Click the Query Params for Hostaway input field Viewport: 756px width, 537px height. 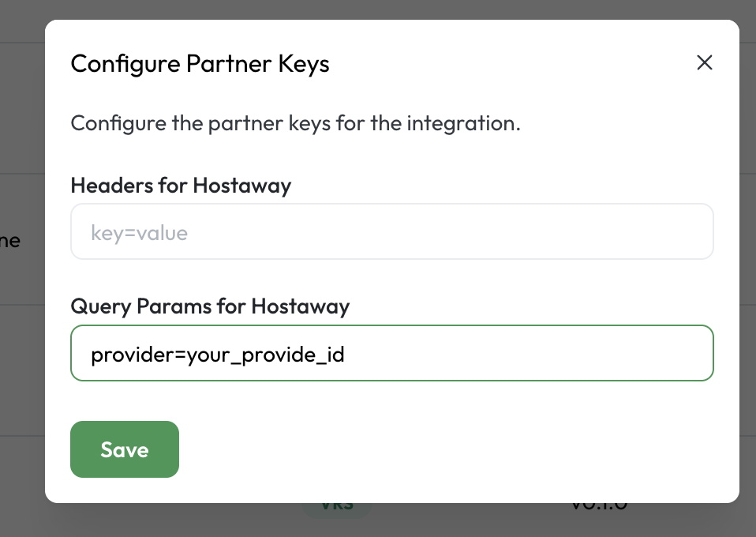click(392, 353)
